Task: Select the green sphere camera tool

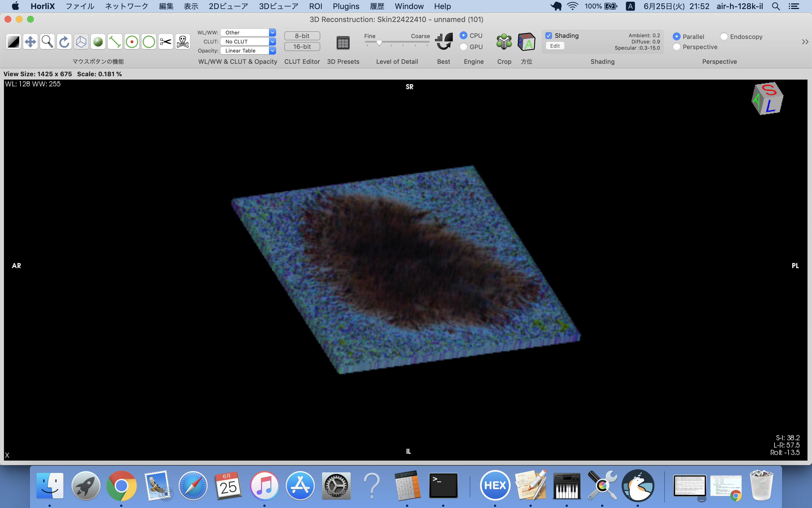Action: click(98, 42)
